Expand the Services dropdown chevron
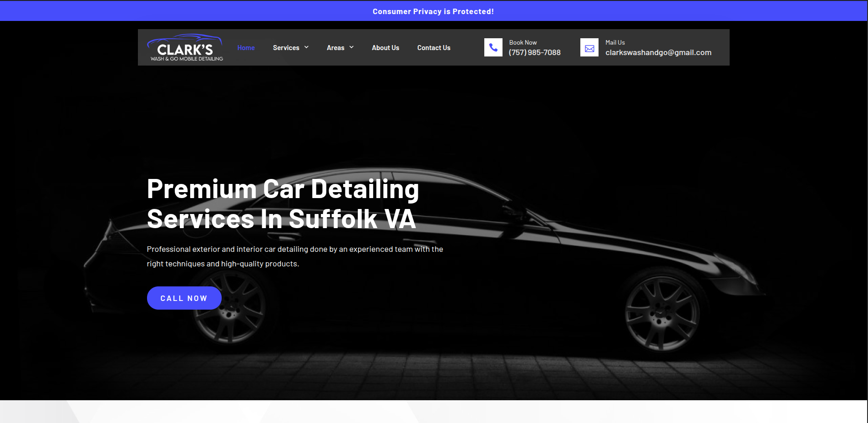This screenshot has height=423, width=868. coord(306,47)
